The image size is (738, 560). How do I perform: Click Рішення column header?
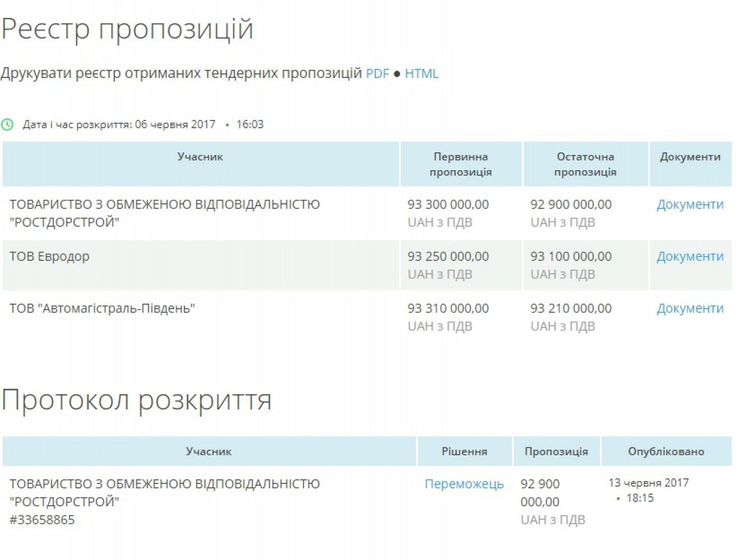464,451
